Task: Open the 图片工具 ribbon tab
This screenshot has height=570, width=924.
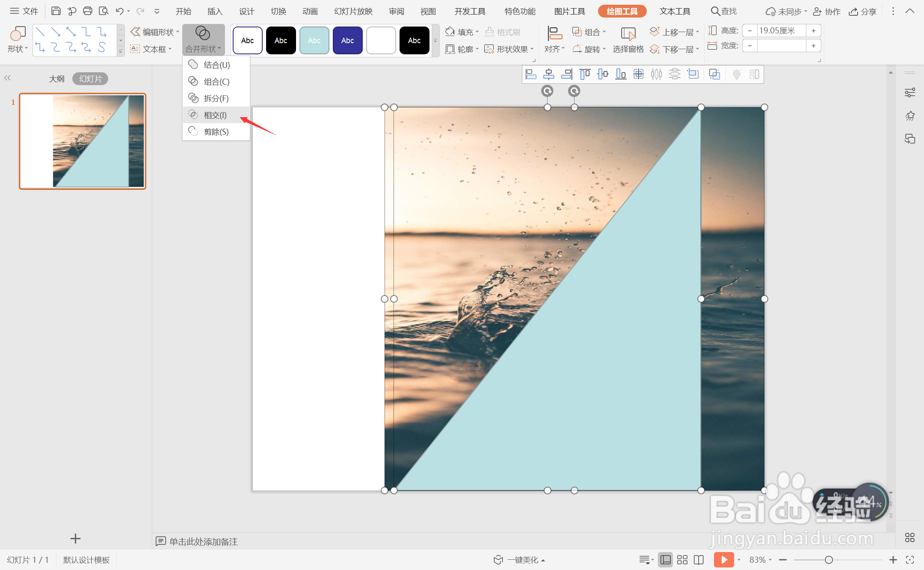Action: [569, 12]
